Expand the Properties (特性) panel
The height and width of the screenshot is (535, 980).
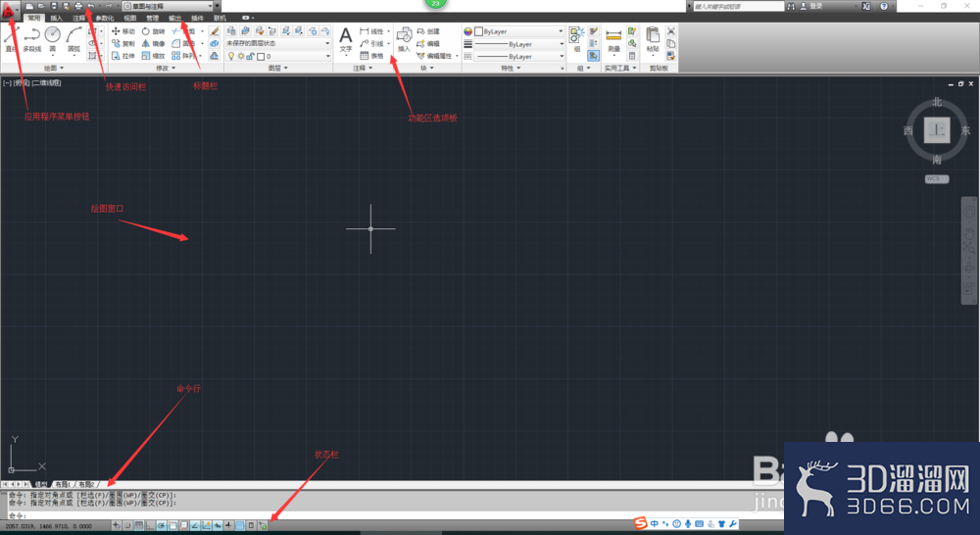click(x=511, y=69)
